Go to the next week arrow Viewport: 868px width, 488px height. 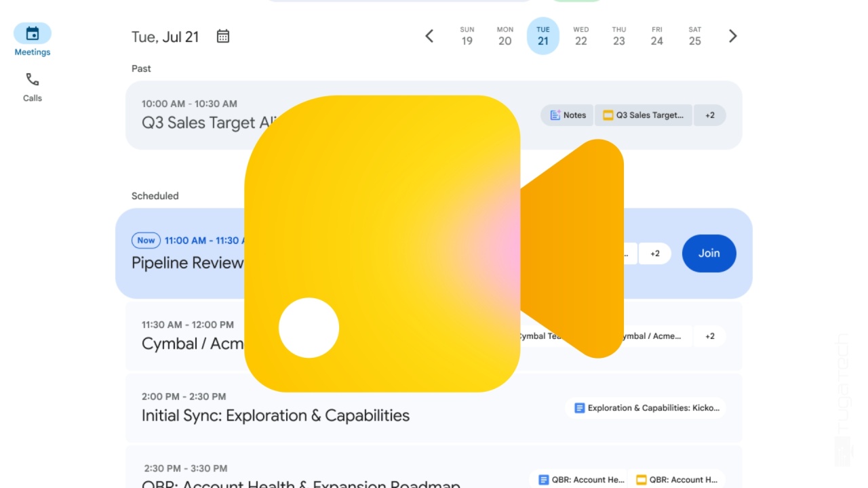pyautogui.click(x=732, y=36)
